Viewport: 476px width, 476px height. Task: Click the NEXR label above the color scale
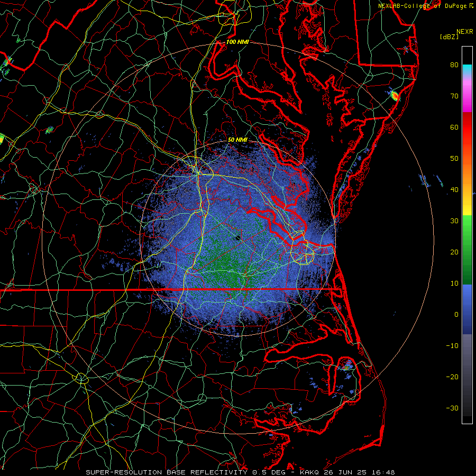point(464,32)
